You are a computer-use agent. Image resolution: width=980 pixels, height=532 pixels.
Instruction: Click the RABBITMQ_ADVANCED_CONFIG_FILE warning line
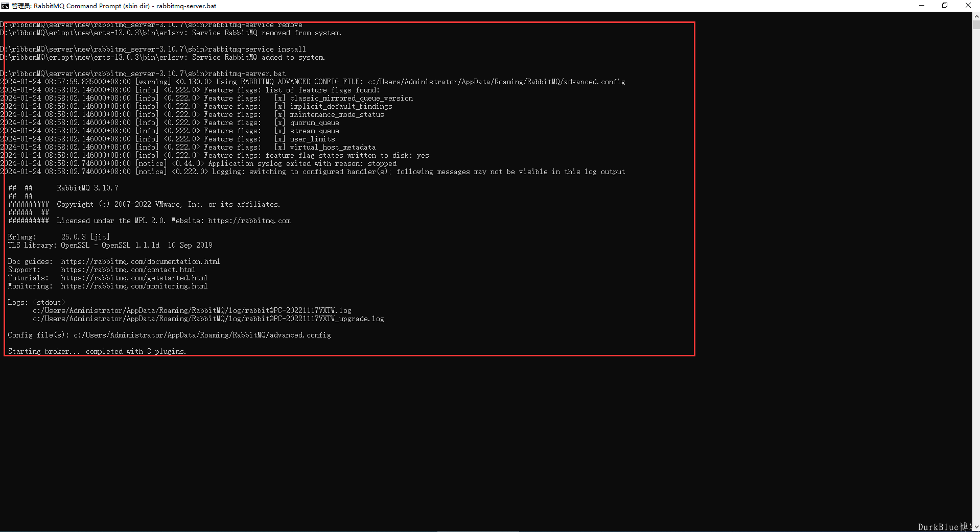pyautogui.click(x=313, y=82)
